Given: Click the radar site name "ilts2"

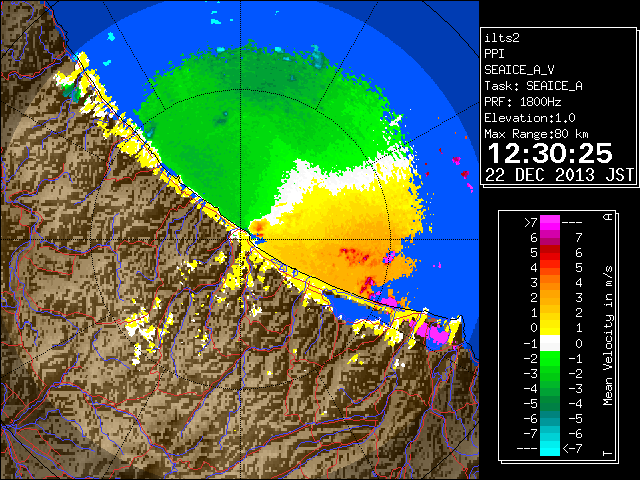Looking at the screenshot, I should coord(502,38).
